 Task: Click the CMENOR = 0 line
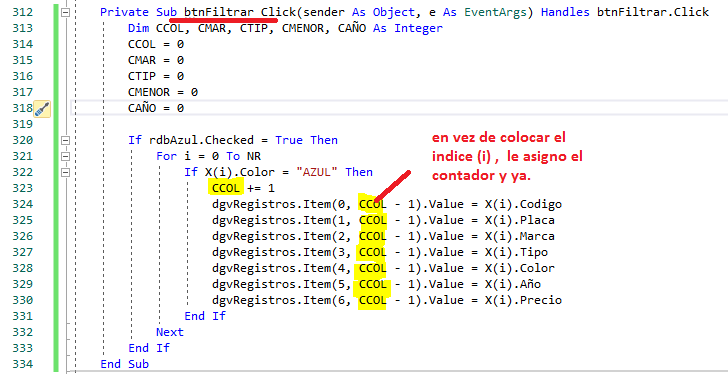click(x=163, y=92)
